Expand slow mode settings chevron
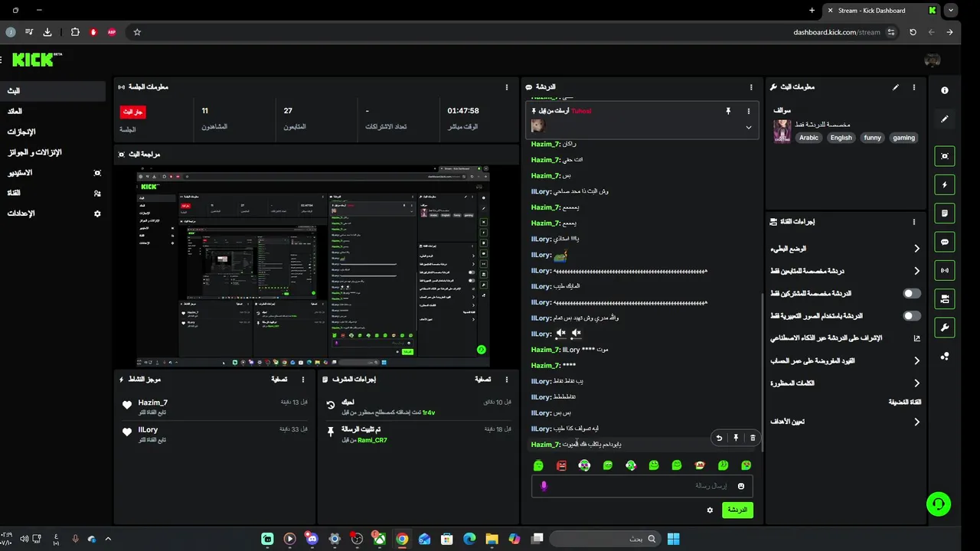Image resolution: width=980 pixels, height=551 pixels. click(916, 249)
